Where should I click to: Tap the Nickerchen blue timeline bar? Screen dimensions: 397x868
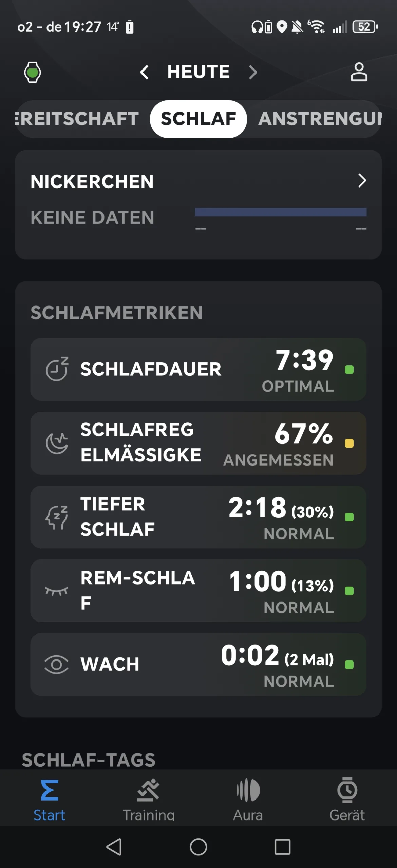(281, 212)
